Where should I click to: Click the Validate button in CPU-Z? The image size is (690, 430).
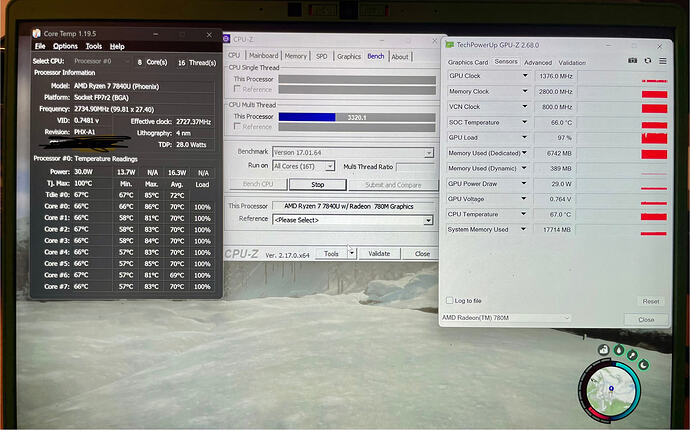pos(379,254)
